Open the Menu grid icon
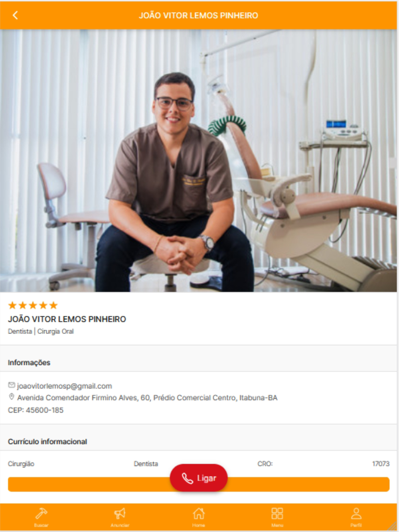This screenshot has width=399, height=532. 277,517
